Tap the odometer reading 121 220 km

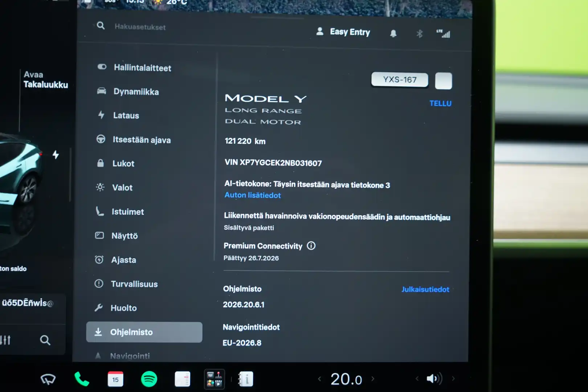tap(245, 141)
